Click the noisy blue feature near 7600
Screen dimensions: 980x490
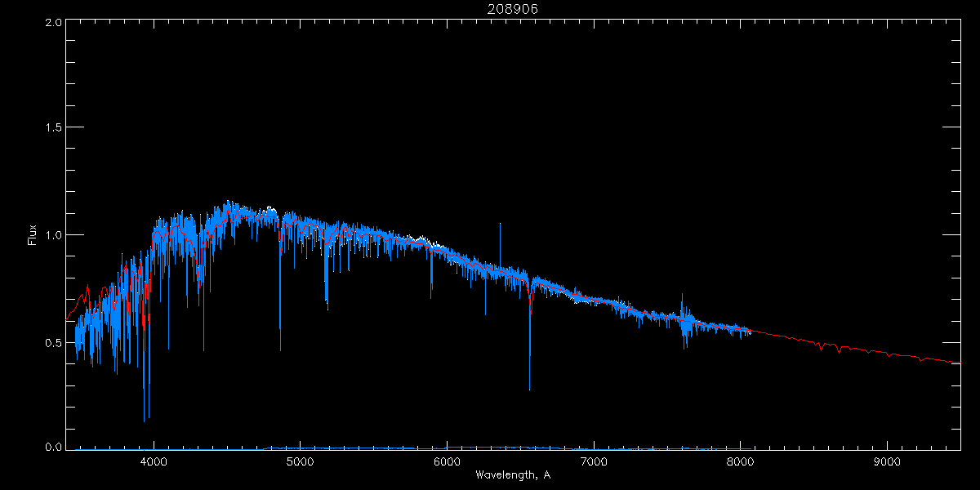pos(684,323)
